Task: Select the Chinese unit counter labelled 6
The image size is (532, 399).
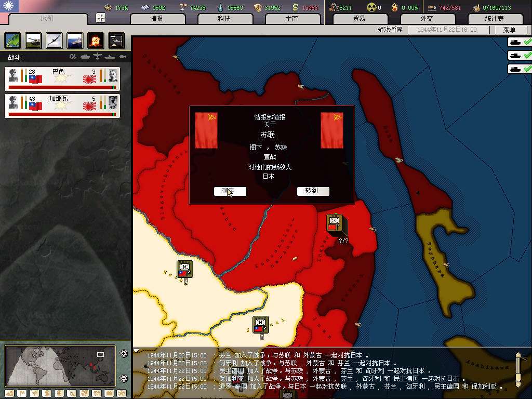Action: pyautogui.click(x=261, y=325)
